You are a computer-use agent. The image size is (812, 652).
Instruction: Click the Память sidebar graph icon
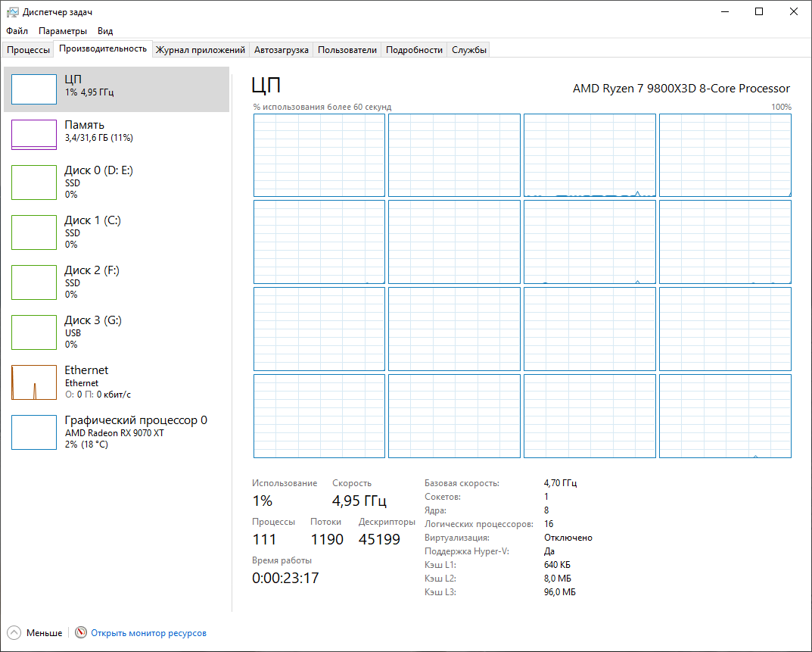pyautogui.click(x=33, y=134)
